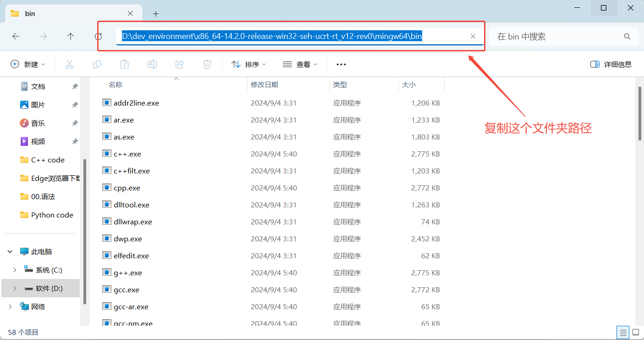Image resolution: width=644 pixels, height=340 pixels.
Task: Click the Share icon
Action: point(179,64)
